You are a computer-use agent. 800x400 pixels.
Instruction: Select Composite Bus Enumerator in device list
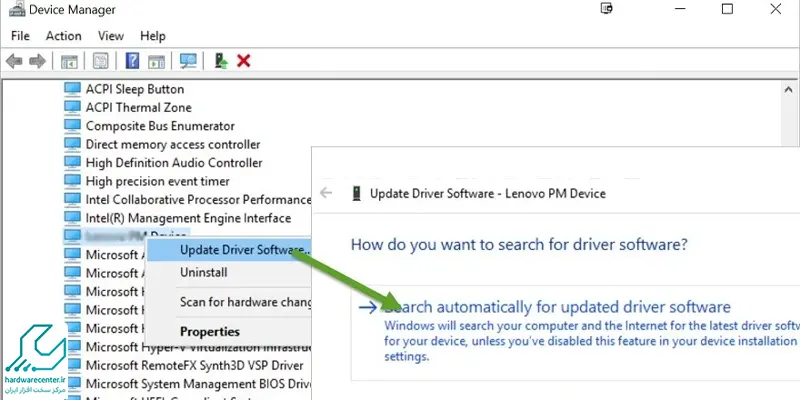pyautogui.click(x=160, y=126)
